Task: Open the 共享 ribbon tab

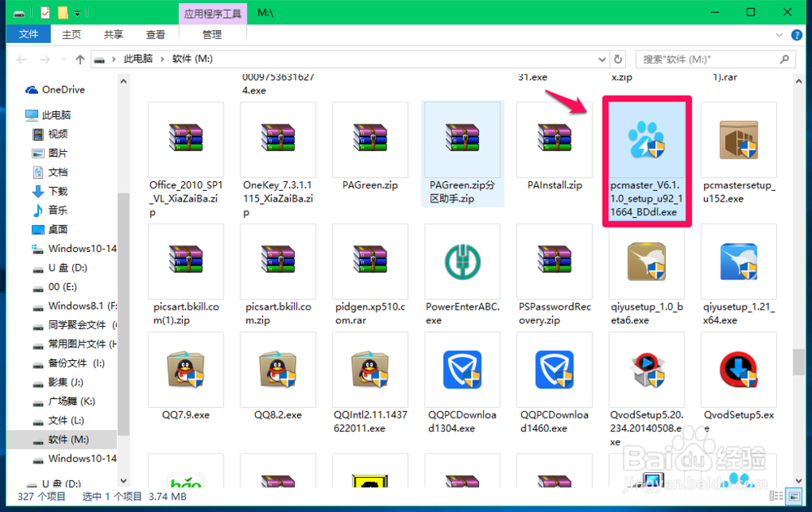Action: click(x=114, y=35)
